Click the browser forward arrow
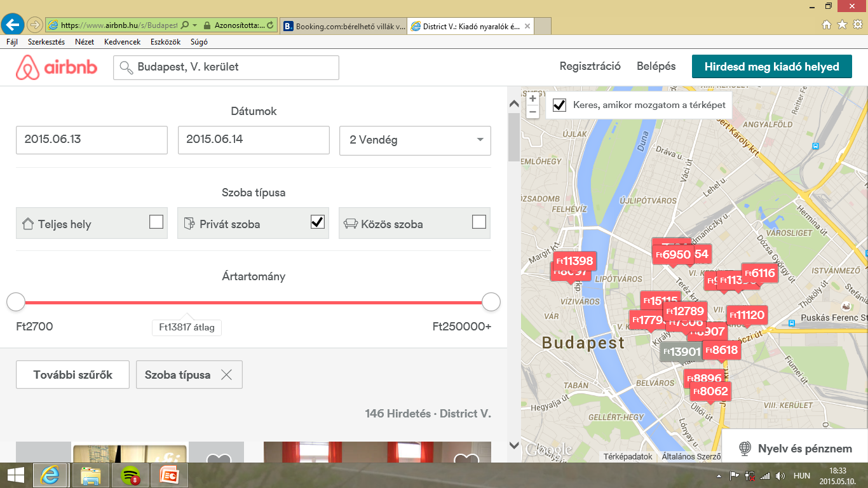The height and width of the screenshot is (488, 868). click(35, 25)
